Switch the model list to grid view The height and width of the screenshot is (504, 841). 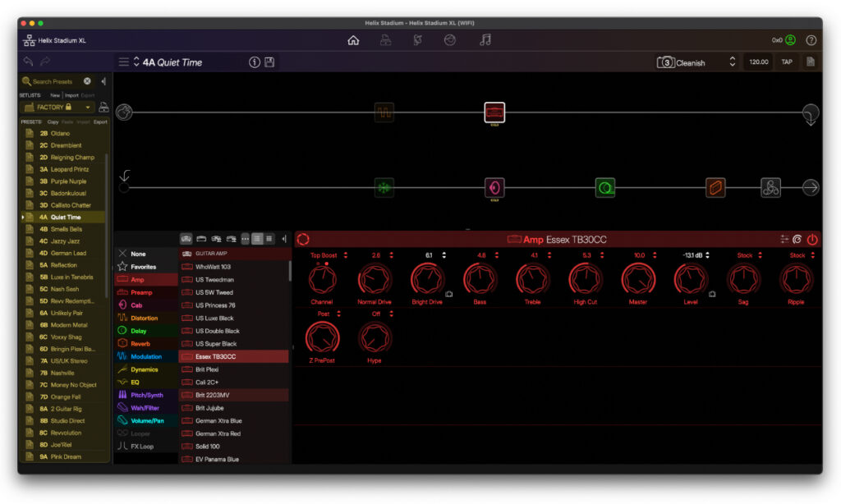pyautogui.click(x=270, y=238)
